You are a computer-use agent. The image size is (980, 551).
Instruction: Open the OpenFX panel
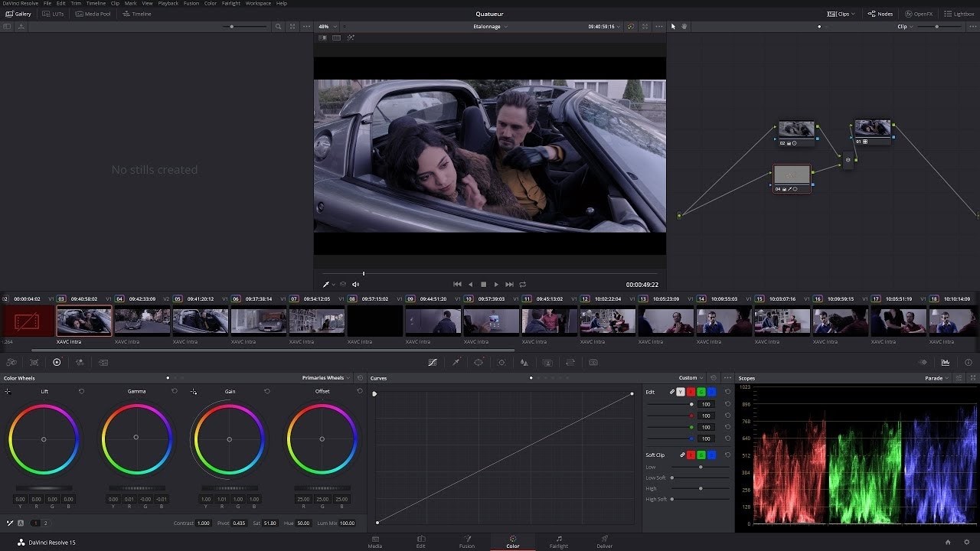(x=919, y=14)
